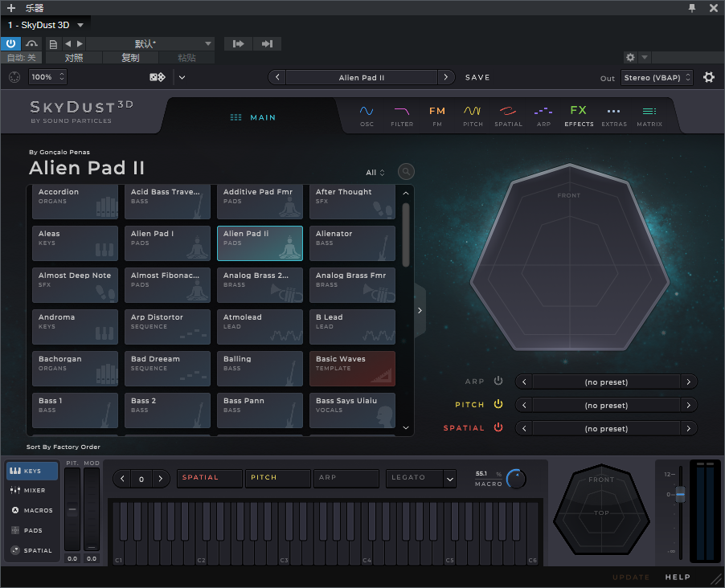Open the EXTRAS tab
This screenshot has height=588, width=725.
(614, 116)
